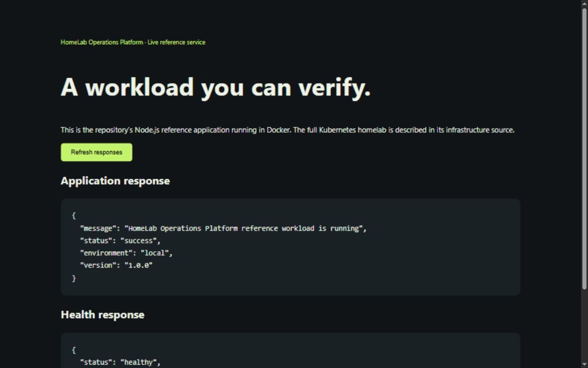Click the scrollbar up arrow
This screenshot has height=368, width=588.
tap(584, 4)
